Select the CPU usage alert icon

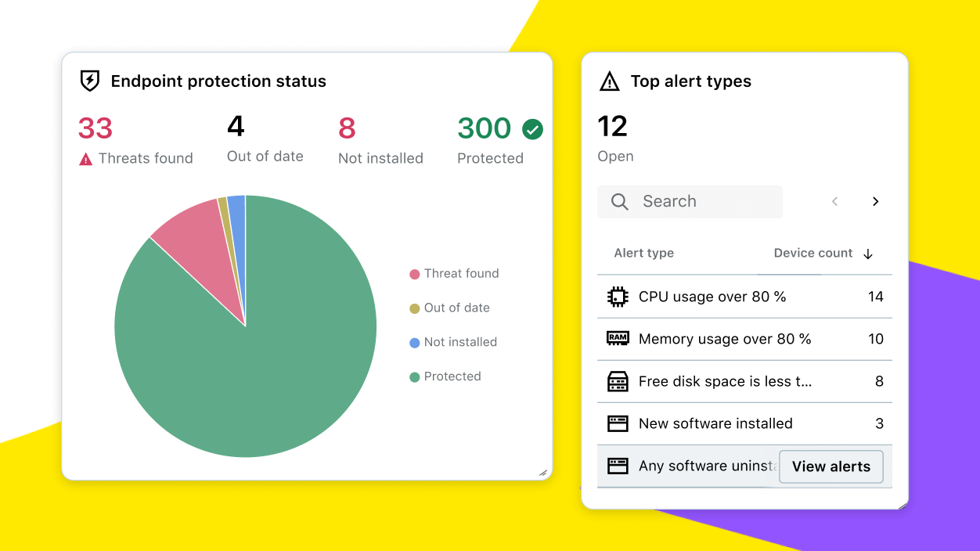[x=618, y=297]
